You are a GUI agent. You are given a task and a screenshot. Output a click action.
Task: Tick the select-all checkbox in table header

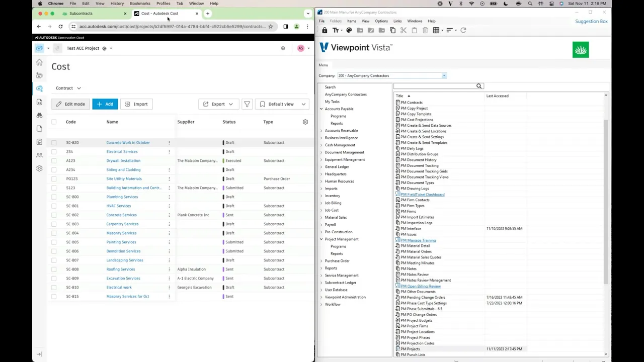(54, 122)
